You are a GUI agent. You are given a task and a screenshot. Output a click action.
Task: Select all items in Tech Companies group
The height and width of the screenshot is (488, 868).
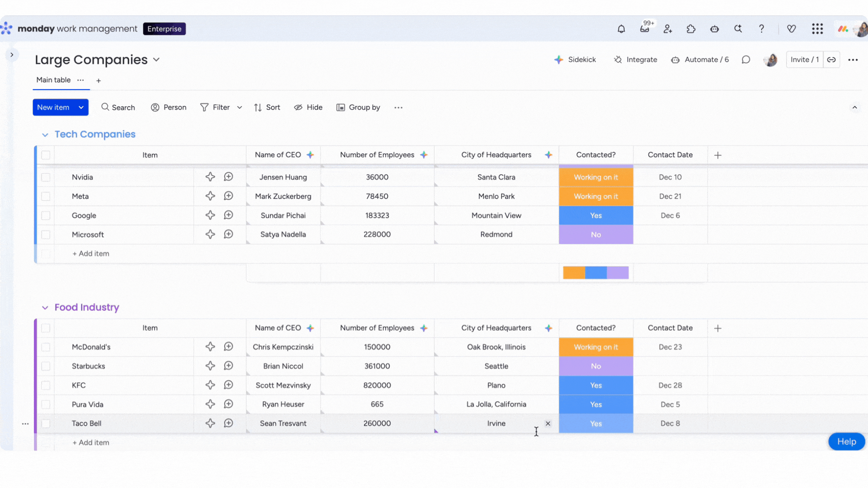(x=46, y=155)
